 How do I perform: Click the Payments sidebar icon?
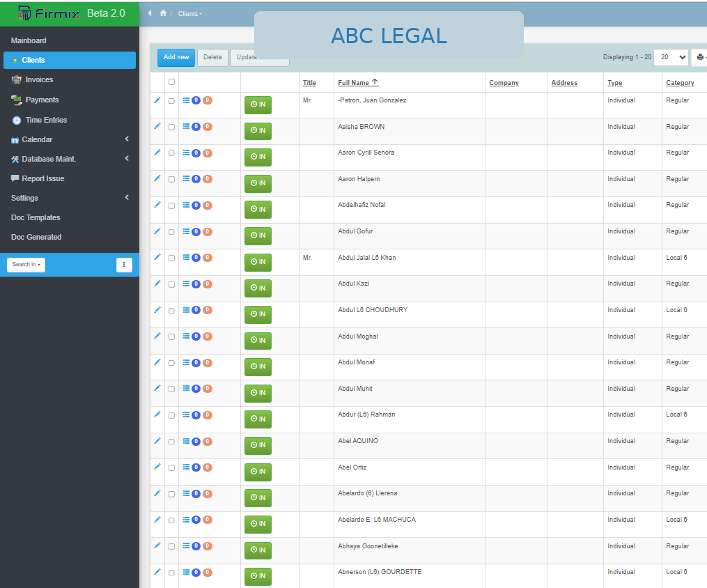coord(17,100)
